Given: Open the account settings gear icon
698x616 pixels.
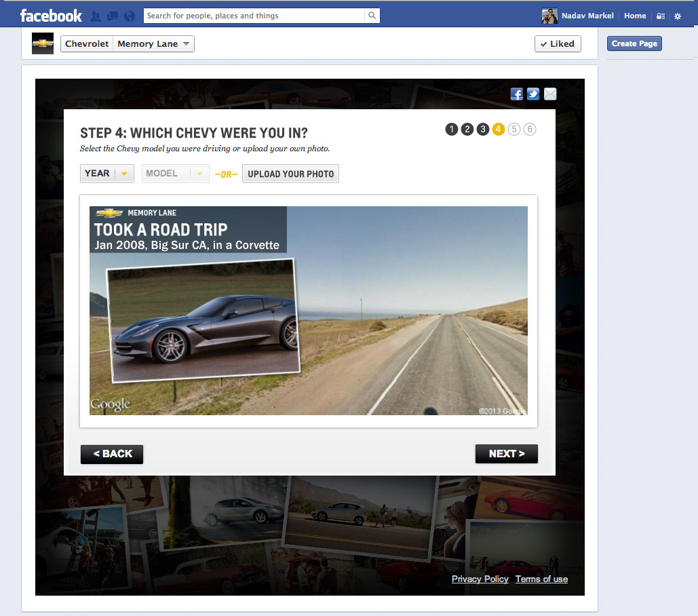Looking at the screenshot, I should pyautogui.click(x=678, y=16).
